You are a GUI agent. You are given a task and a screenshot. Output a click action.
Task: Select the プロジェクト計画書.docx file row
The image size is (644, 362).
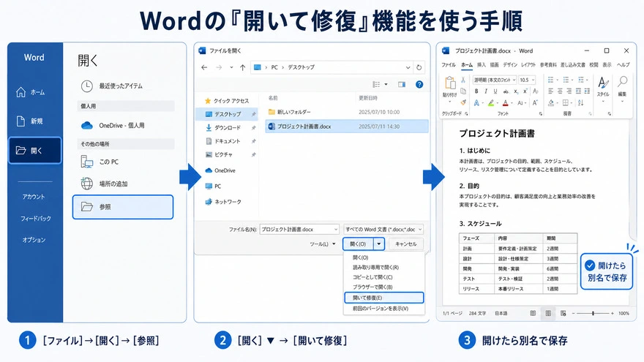click(x=347, y=127)
